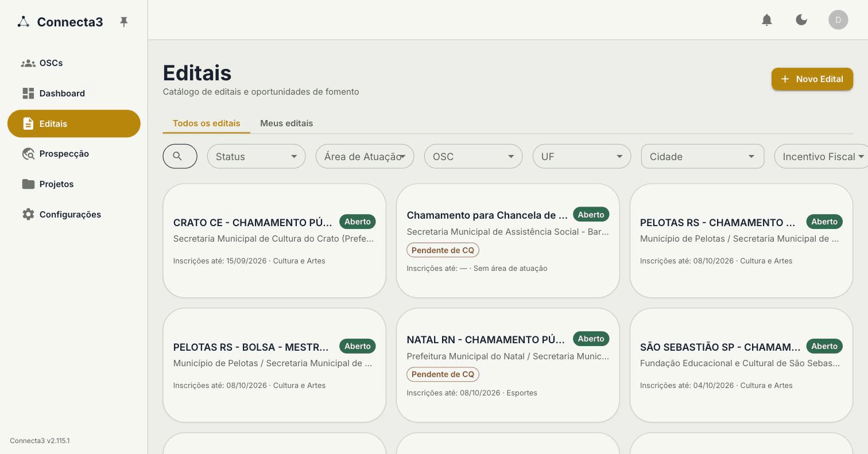Open Projetos section
This screenshot has height=454, width=868.
point(74,184)
